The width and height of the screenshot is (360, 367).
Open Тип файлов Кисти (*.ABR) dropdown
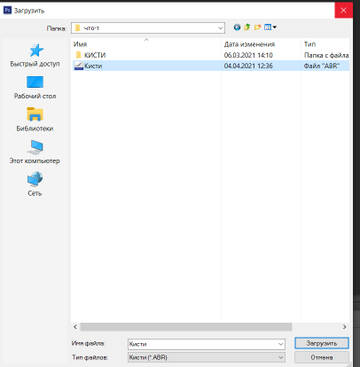207,358
